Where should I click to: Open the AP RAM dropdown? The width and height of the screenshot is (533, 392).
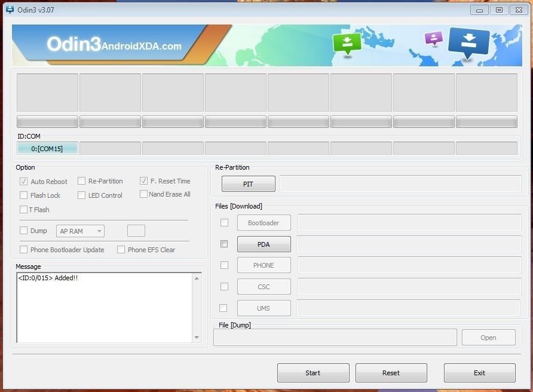[x=80, y=231]
